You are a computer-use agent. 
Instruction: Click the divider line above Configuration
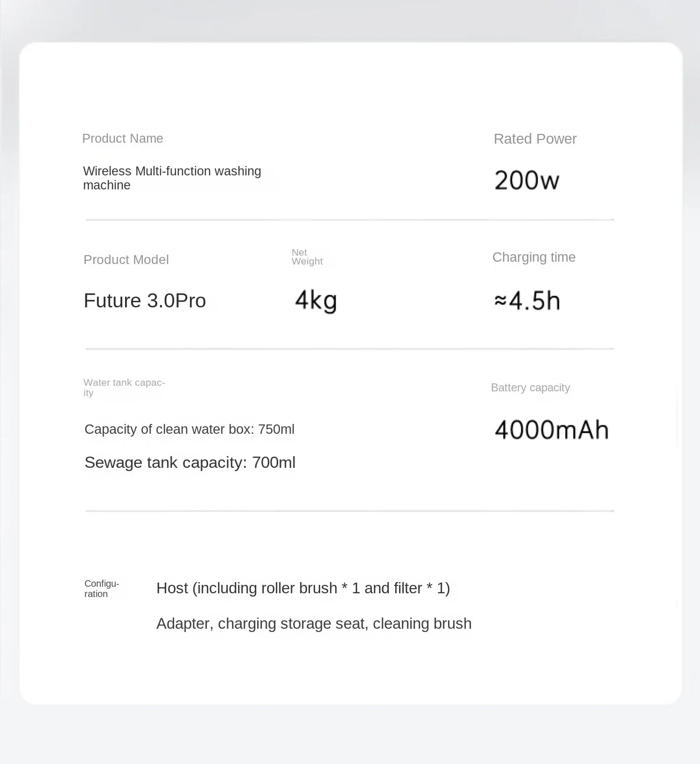pyautogui.click(x=350, y=511)
